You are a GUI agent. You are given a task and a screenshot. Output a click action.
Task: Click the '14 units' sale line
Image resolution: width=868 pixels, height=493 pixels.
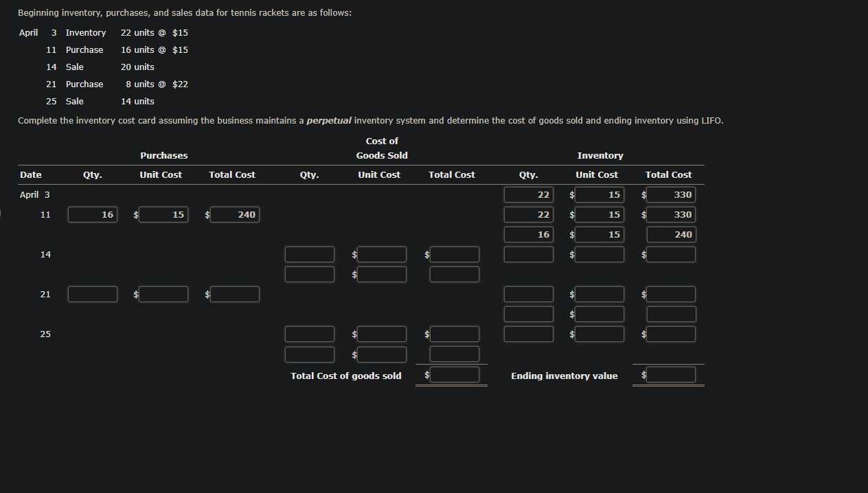click(x=137, y=102)
